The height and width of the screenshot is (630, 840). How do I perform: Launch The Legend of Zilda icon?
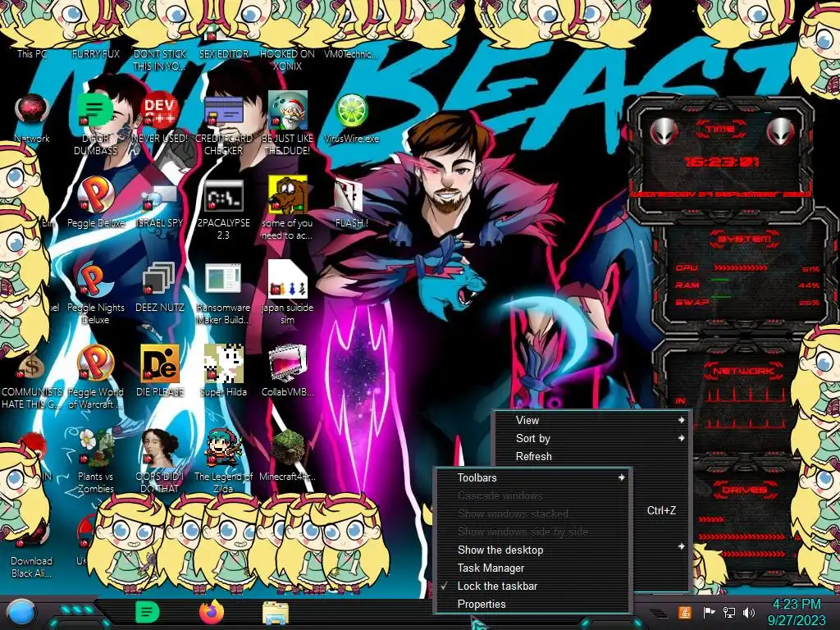[223, 448]
